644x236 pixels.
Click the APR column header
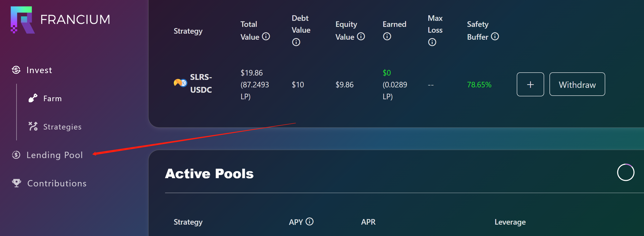coord(368,222)
